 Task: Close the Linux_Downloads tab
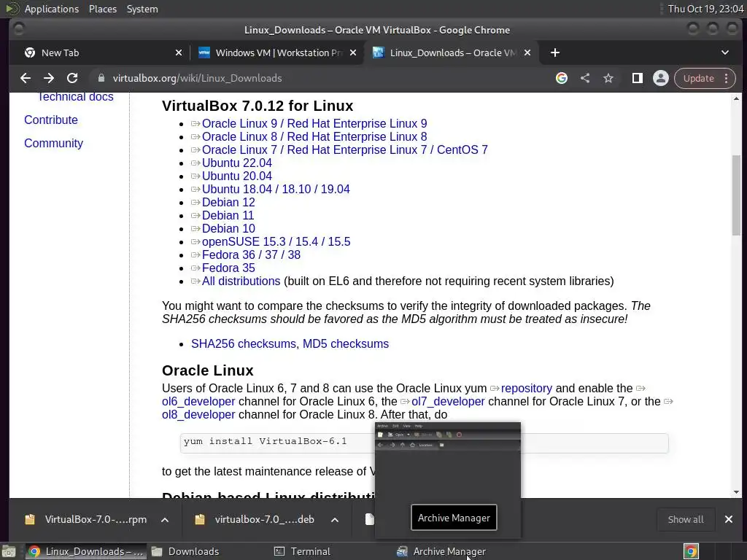527,52
